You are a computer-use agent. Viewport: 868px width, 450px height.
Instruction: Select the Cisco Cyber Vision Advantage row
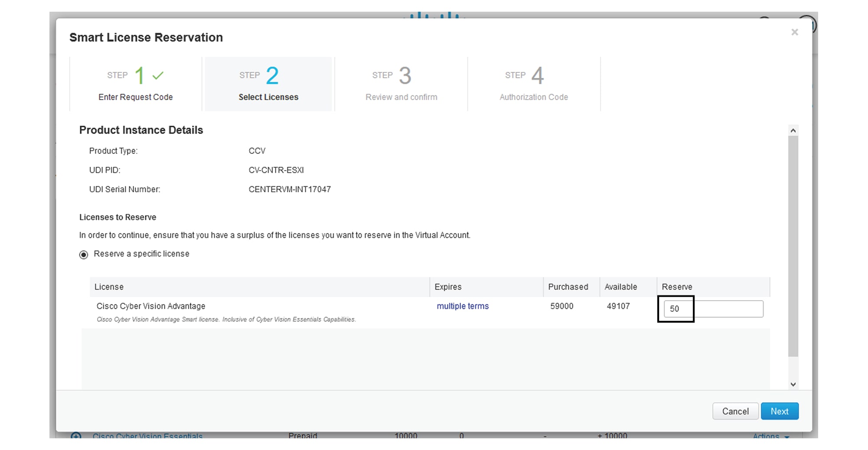point(430,312)
